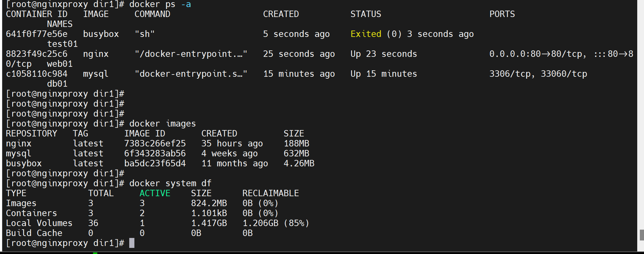Click the 3306/tcp, 33060/tcp ports text
This screenshot has width=644, height=254.
coord(538,74)
